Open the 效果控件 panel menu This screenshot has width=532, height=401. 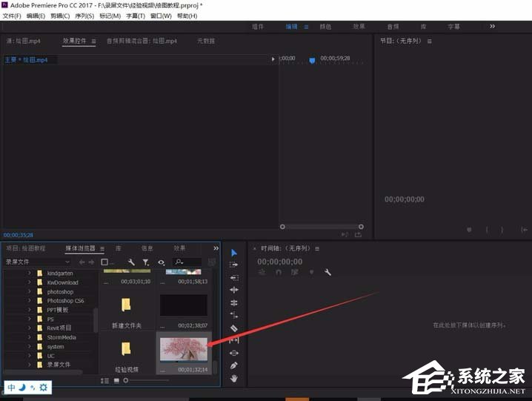click(x=93, y=42)
